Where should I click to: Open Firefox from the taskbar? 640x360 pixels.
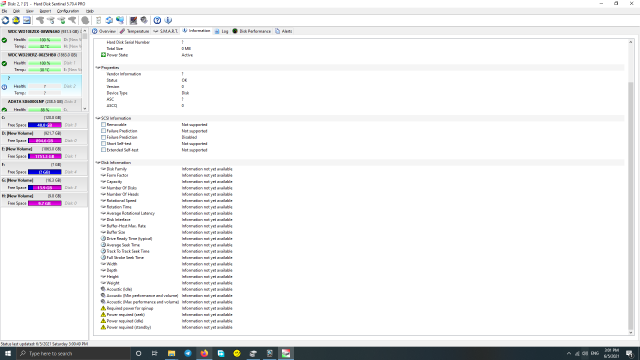[x=204, y=353]
